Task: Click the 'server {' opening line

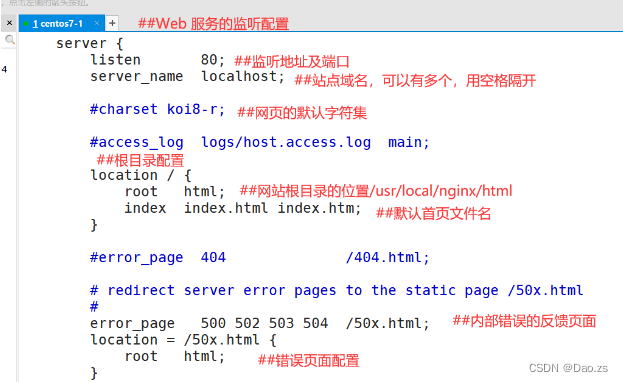Action: (89, 43)
